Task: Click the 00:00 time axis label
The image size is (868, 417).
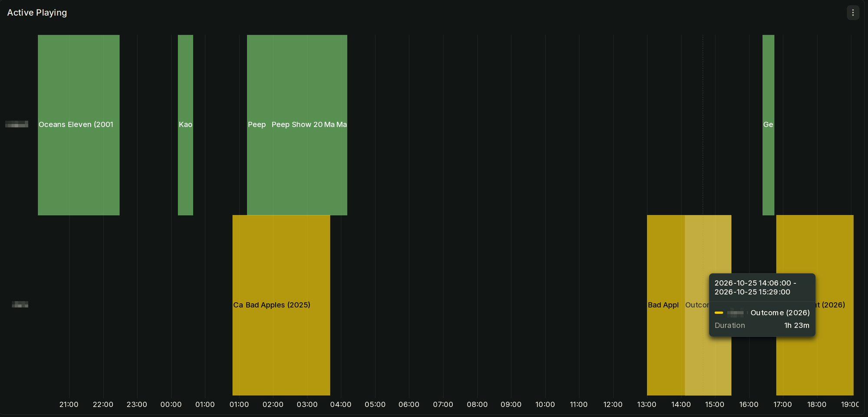Action: tap(171, 404)
